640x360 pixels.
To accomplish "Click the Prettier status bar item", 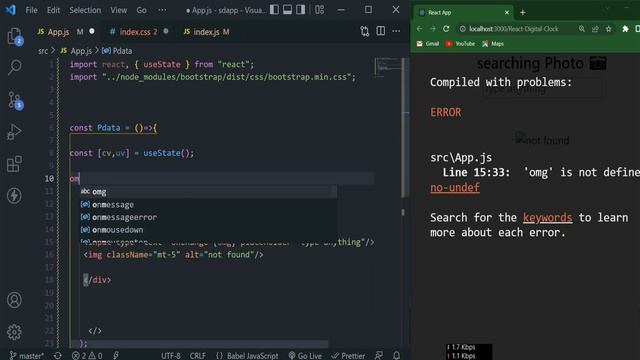I will pyautogui.click(x=348, y=356).
